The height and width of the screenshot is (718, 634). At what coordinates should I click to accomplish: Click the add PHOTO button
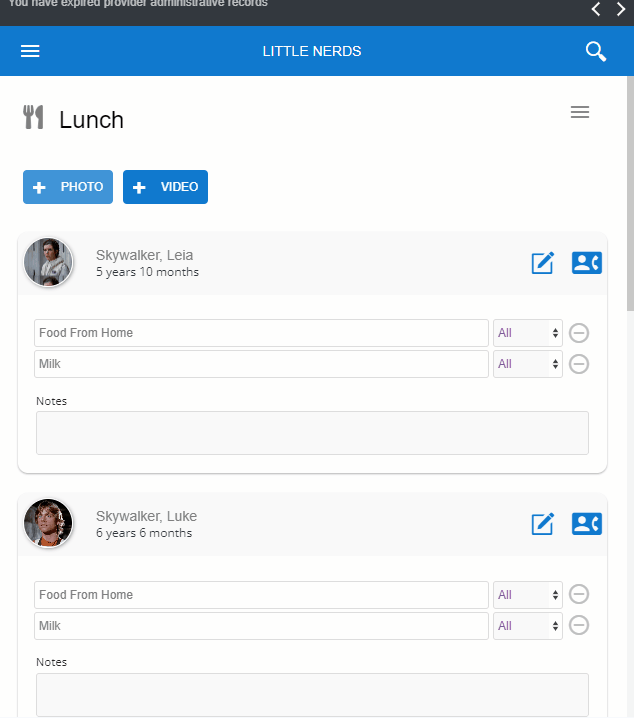click(x=68, y=187)
